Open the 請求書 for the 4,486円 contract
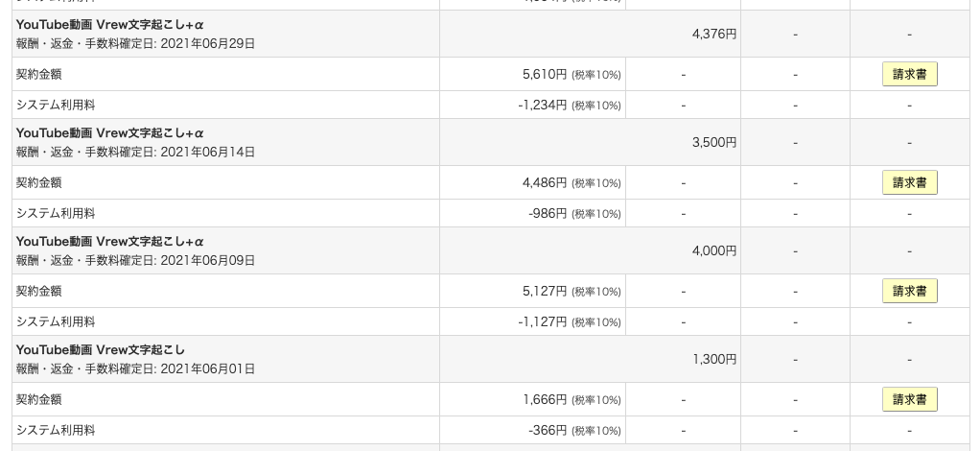This screenshot has height=451, width=980. pyautogui.click(x=909, y=182)
